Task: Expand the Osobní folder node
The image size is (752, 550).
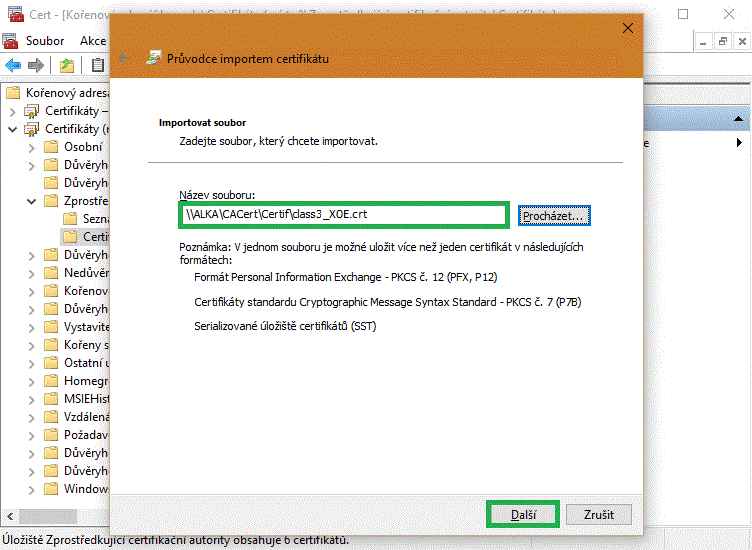Action: coord(31,147)
